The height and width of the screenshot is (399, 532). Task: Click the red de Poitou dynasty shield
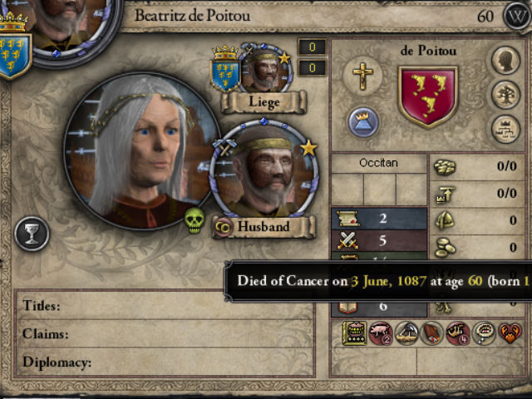[428, 97]
